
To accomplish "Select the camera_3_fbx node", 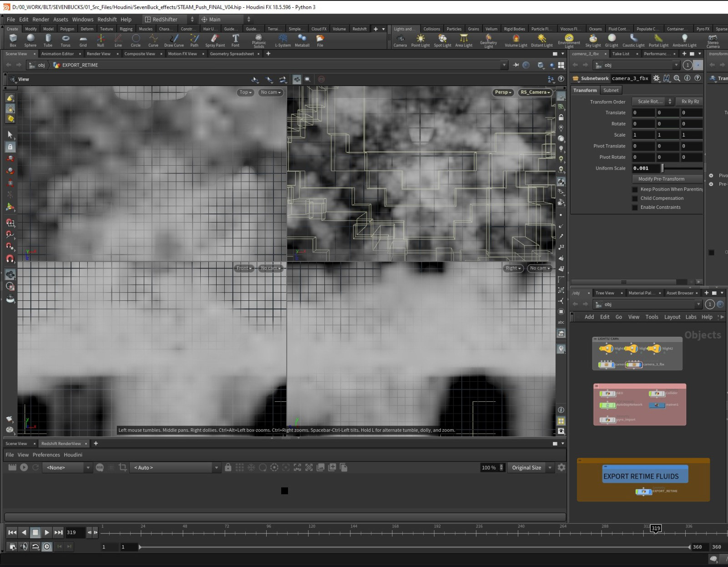I will coord(634,364).
